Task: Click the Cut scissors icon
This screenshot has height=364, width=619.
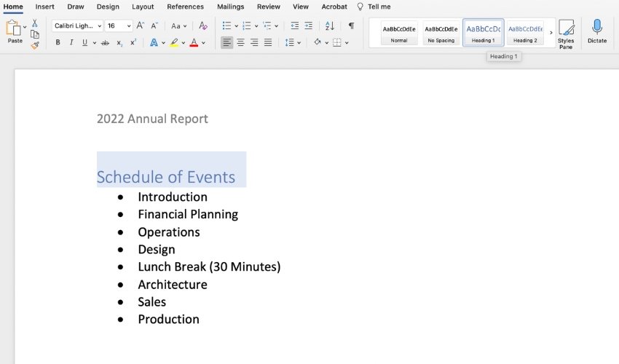Action: (x=35, y=23)
